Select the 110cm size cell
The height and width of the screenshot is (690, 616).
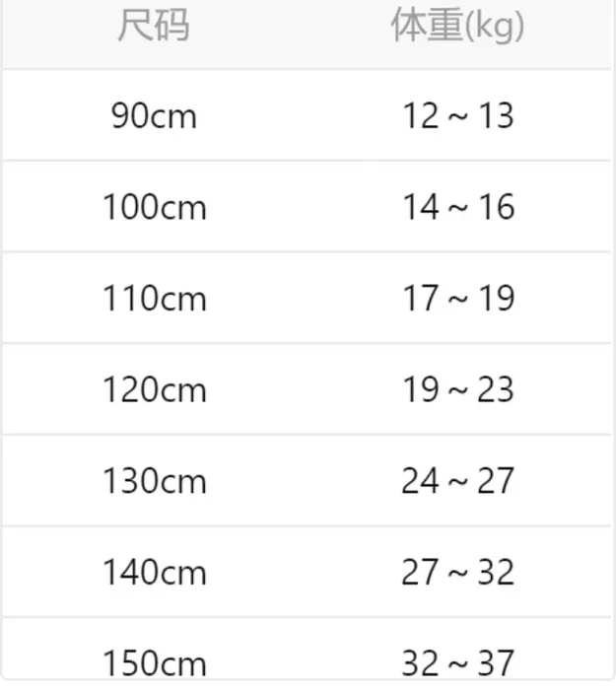(154, 299)
